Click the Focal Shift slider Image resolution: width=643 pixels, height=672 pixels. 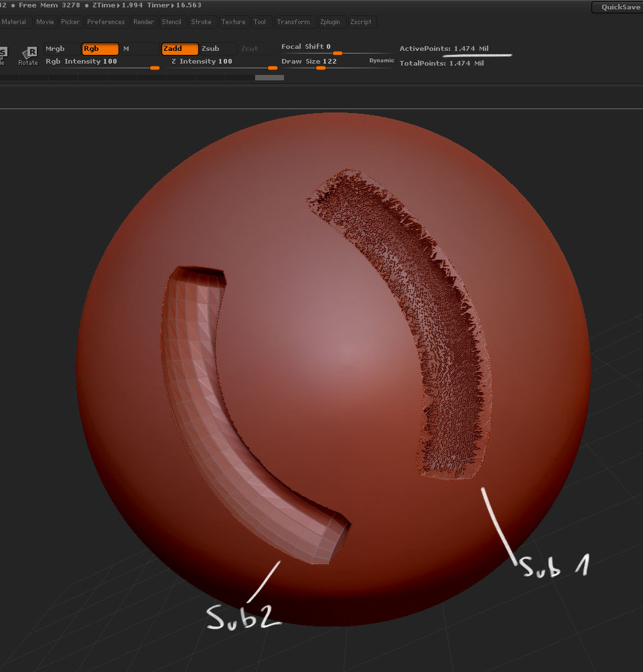pyautogui.click(x=336, y=48)
